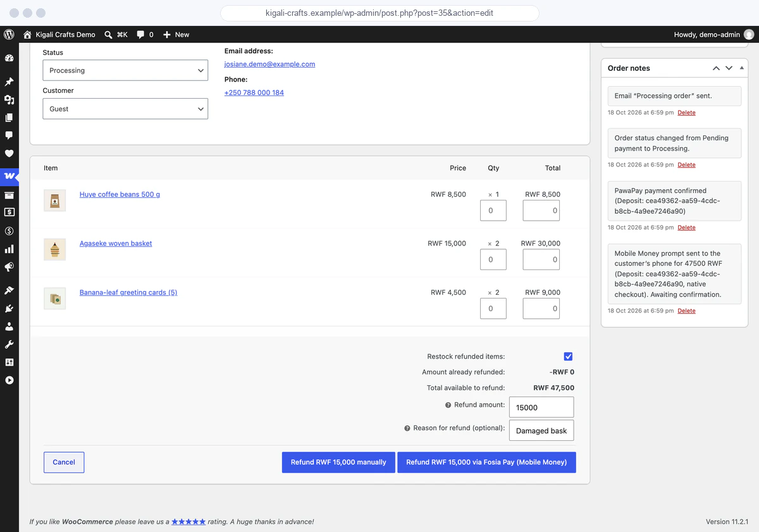Open Posts via the pushpin icon
Viewport: 759px width, 532px height.
pyautogui.click(x=9, y=82)
